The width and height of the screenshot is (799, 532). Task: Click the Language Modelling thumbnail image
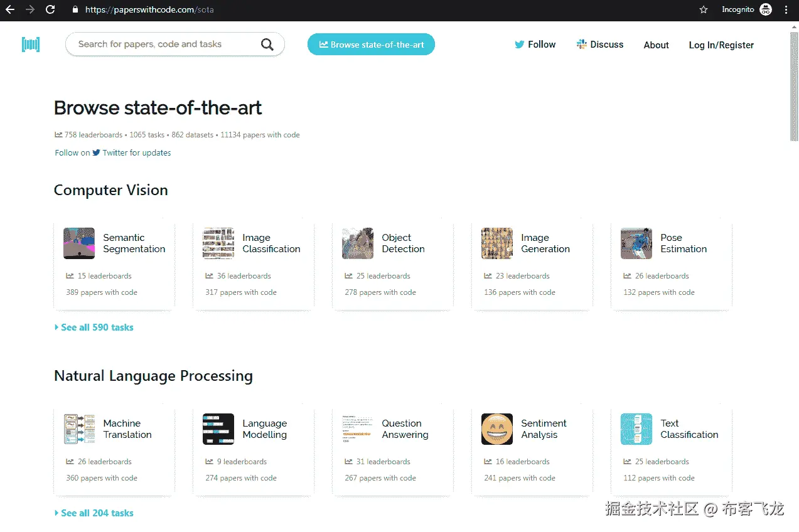coord(218,429)
